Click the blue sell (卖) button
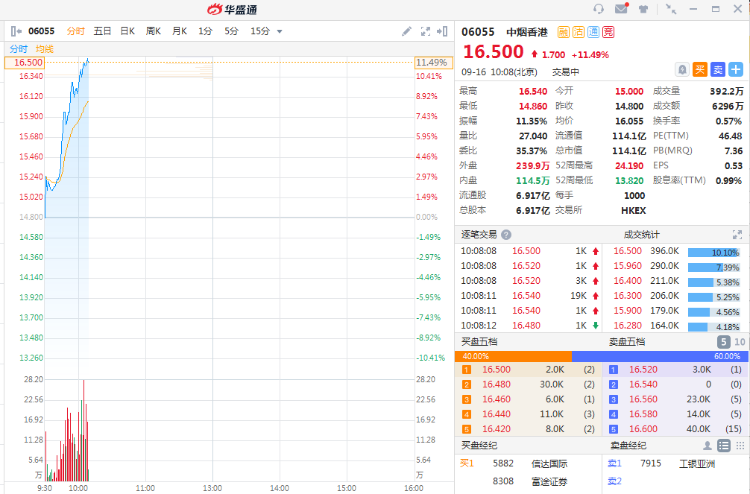The height and width of the screenshot is (494, 750). pyautogui.click(x=718, y=69)
